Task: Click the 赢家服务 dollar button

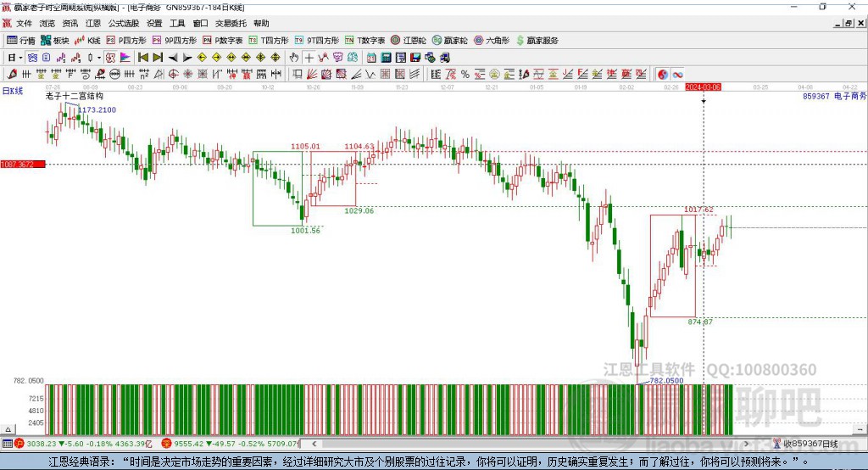Action: [x=537, y=41]
